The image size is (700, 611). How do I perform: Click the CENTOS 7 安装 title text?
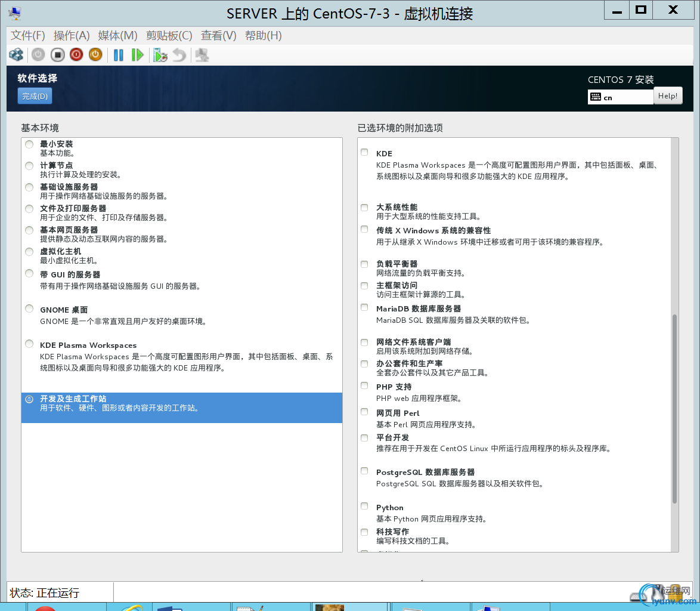tap(621, 79)
